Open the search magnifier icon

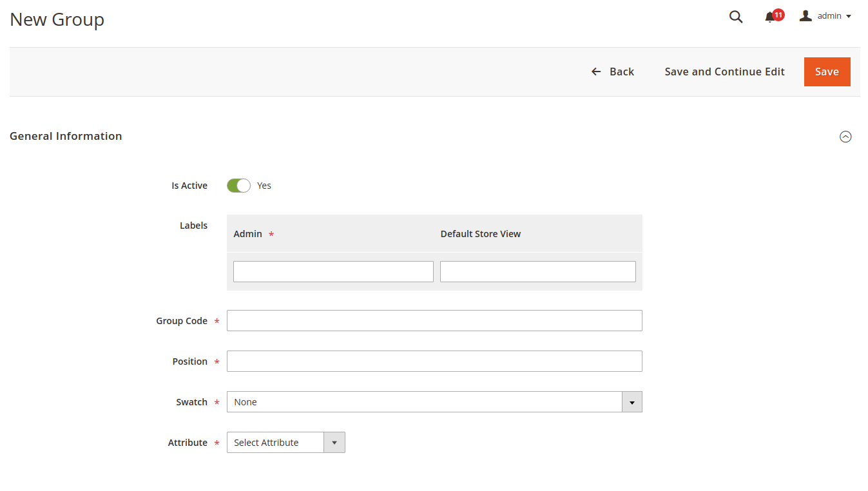click(735, 17)
